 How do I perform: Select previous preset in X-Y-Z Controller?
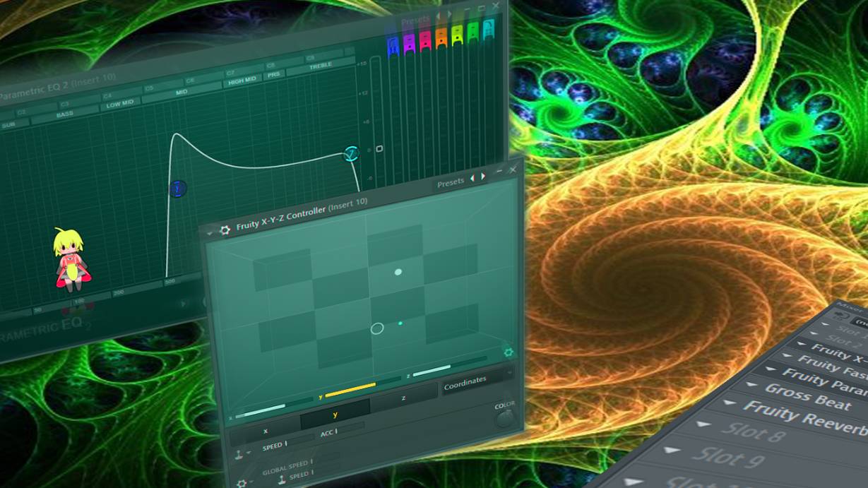(472, 179)
